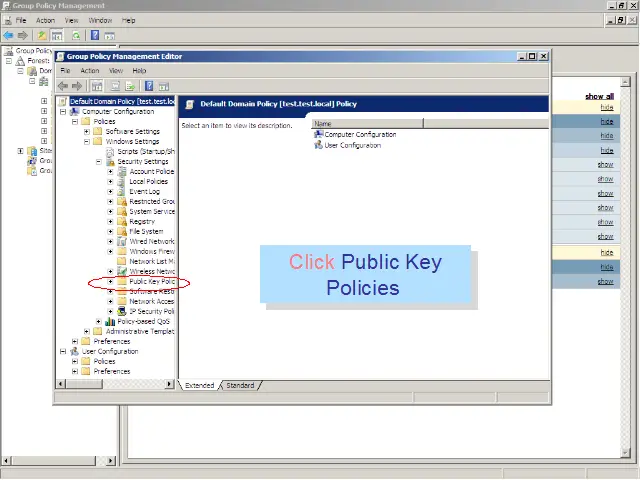This screenshot has height=480, width=640.
Task: Click the IP Security Policies icon in the tree
Action: point(122,311)
